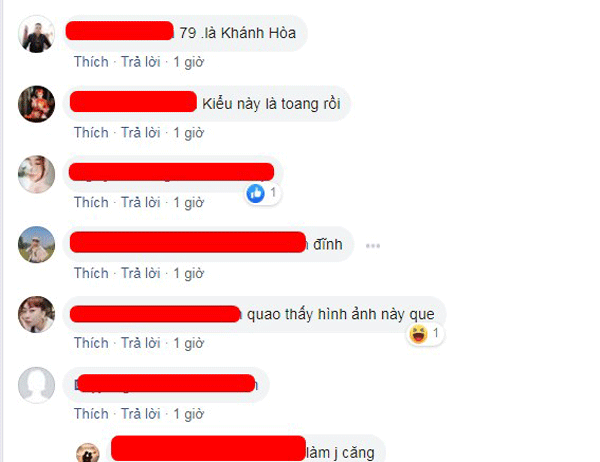600x462 pixels.
Task: Click the blue thumbs-up reaction icon
Action: [256, 193]
